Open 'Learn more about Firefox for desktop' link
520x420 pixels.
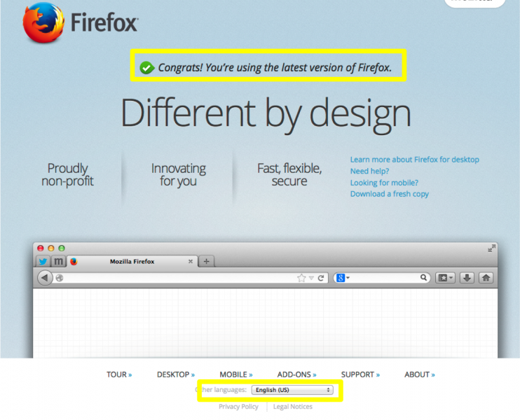click(415, 160)
